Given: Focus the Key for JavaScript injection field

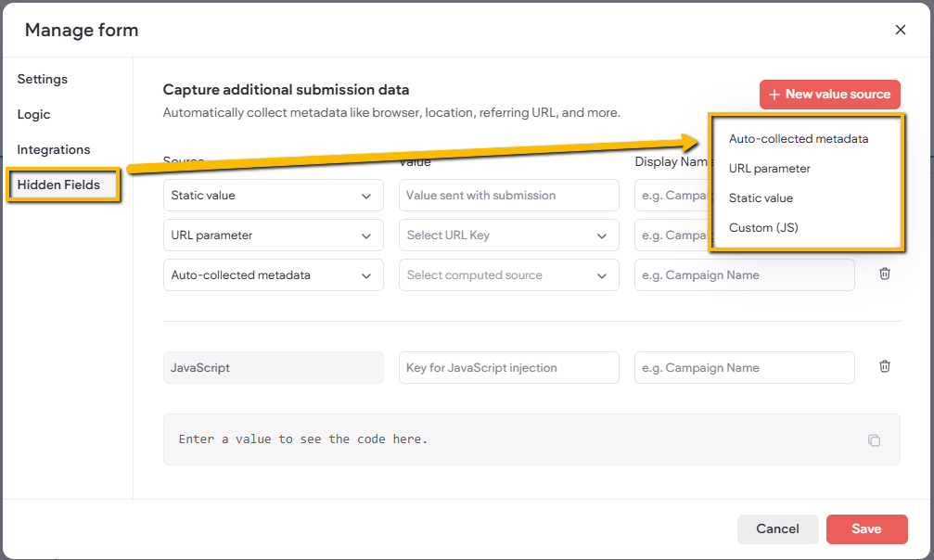Looking at the screenshot, I should pyautogui.click(x=508, y=367).
